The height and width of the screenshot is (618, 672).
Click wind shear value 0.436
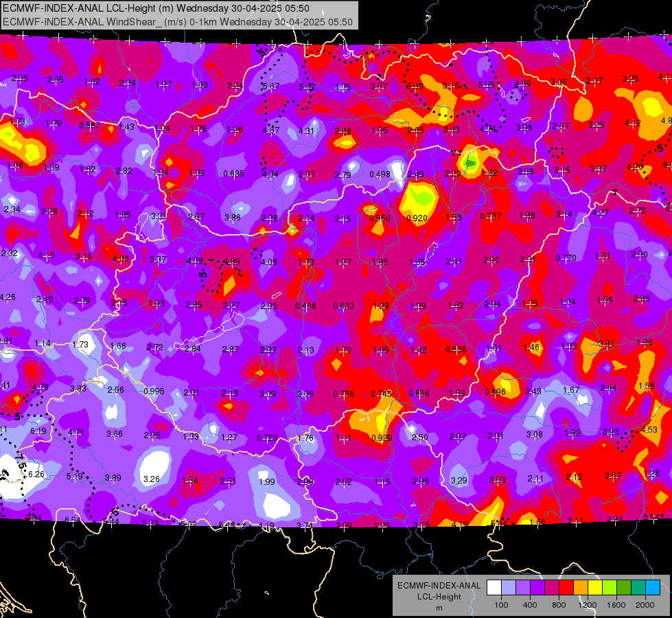(305, 306)
